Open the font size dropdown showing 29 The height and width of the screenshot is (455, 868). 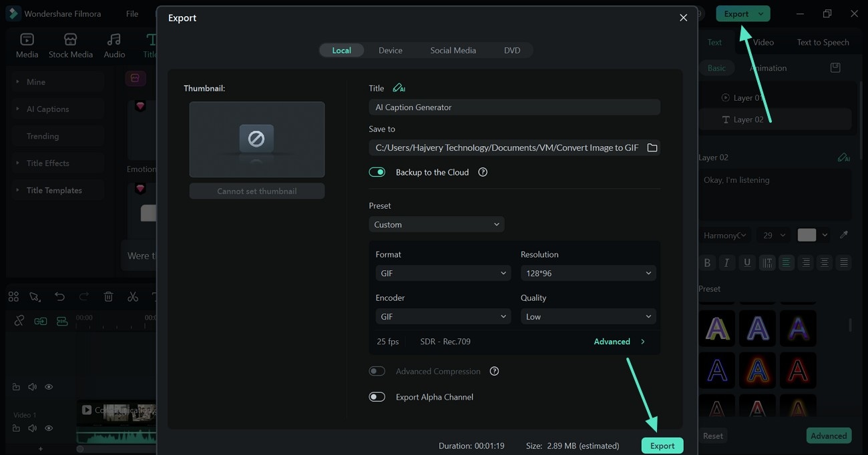click(775, 235)
